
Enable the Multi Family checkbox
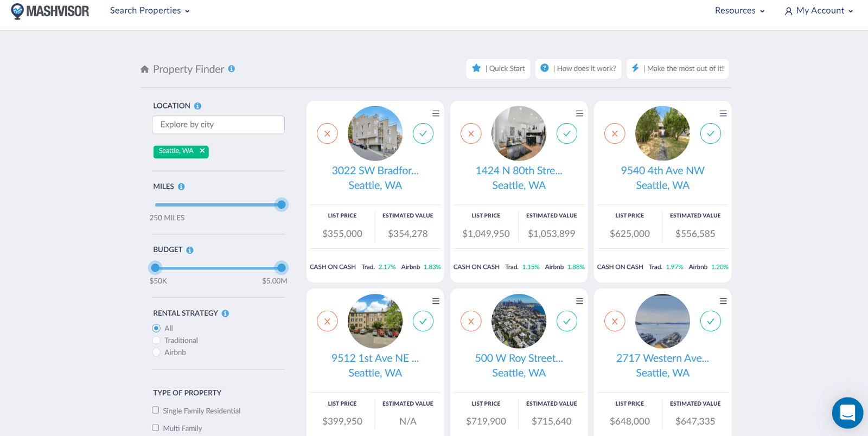click(x=156, y=428)
